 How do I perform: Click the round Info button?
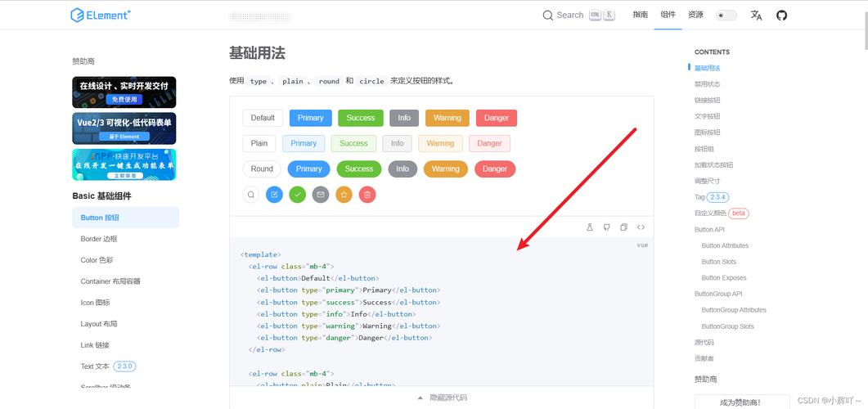click(x=403, y=169)
